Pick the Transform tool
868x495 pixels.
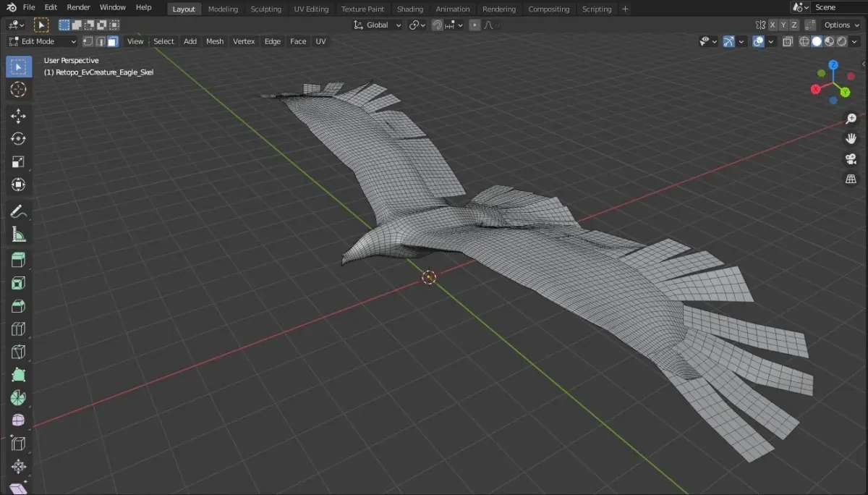pyautogui.click(x=19, y=184)
